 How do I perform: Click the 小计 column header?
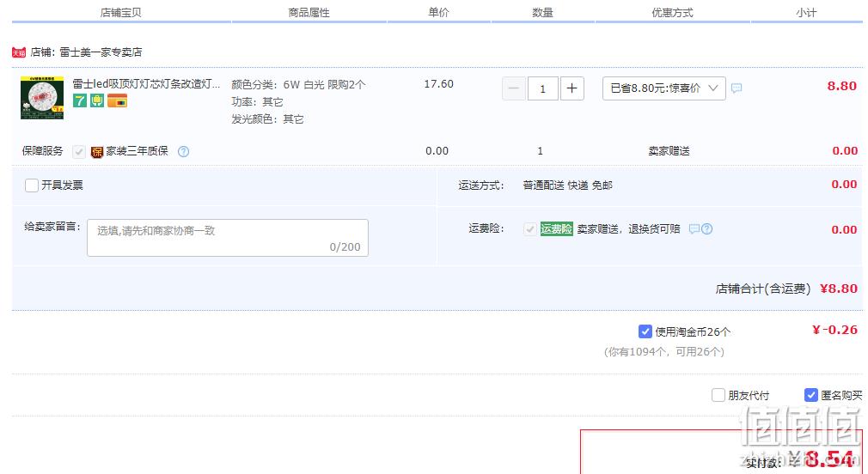coord(806,12)
